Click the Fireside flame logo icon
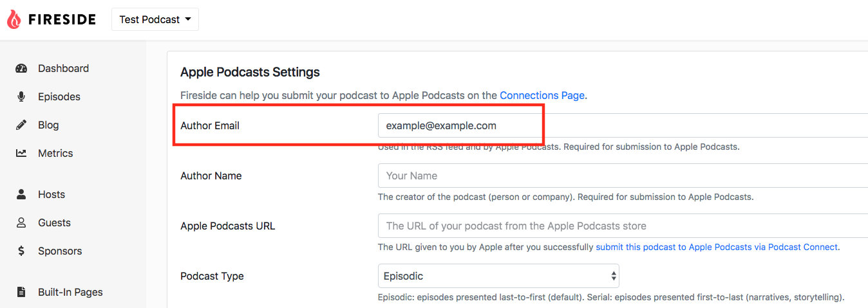Viewport: 868px width, 308px height. coord(14,19)
